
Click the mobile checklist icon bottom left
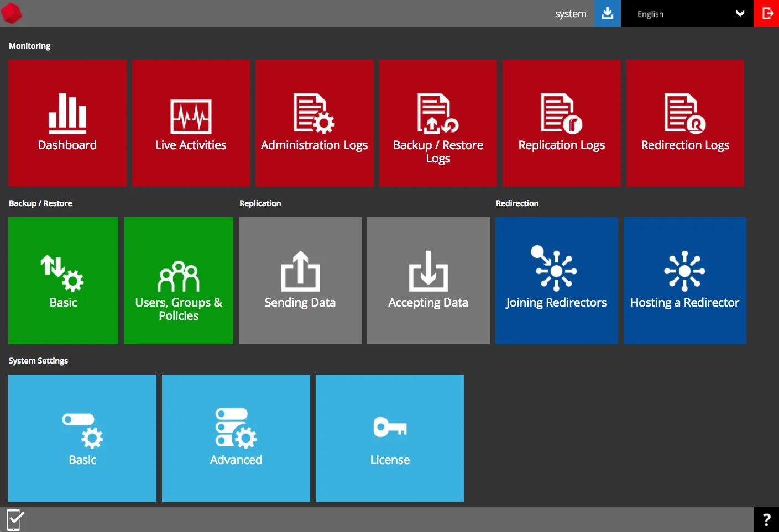point(15,519)
